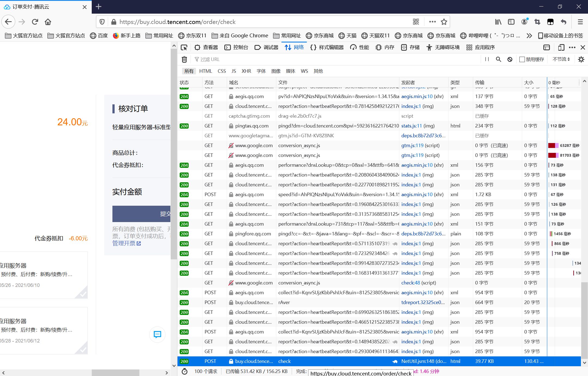Image resolution: width=588 pixels, height=376 pixels.
Task: Toggle responsive design mode icon
Action: (561, 47)
